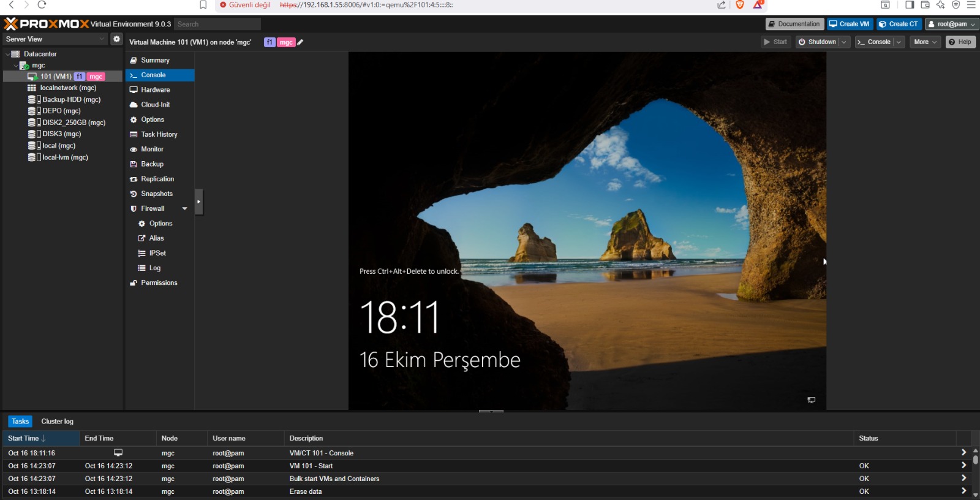Click the pencil edit-tags icon beside mgc tag
This screenshot has width=980, height=500.
click(300, 42)
